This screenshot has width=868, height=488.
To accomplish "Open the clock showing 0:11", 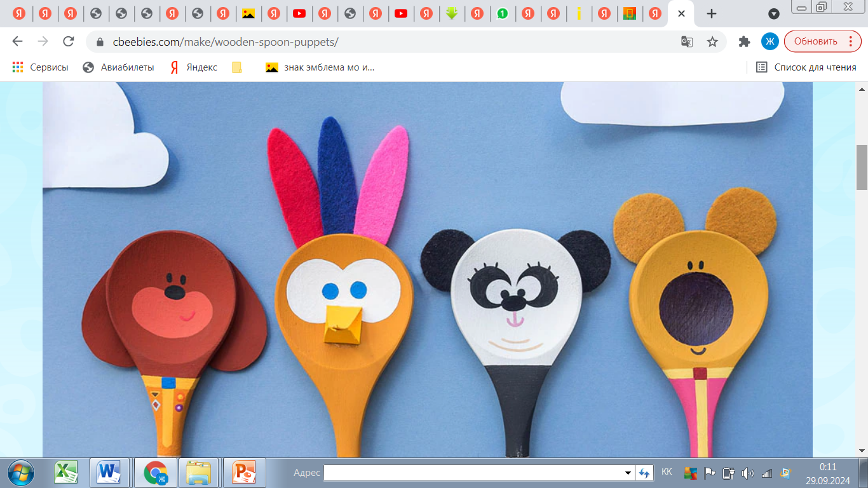I will click(x=828, y=473).
